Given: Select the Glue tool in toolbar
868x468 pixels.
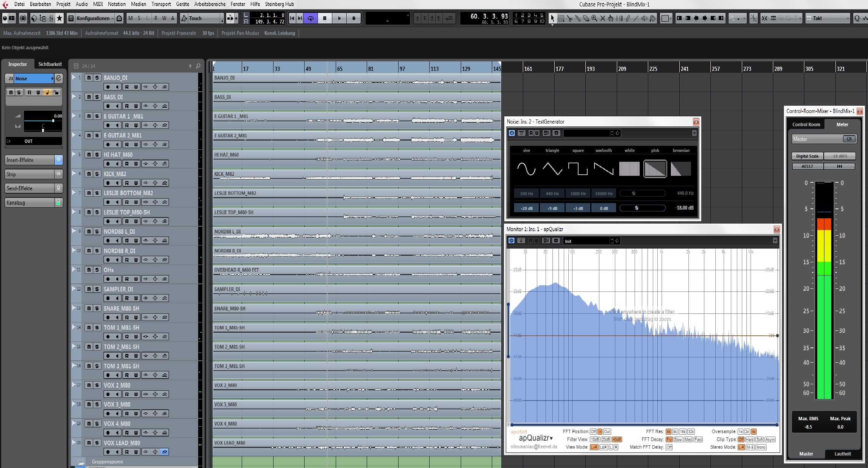Looking at the screenshot, I should coord(578,18).
